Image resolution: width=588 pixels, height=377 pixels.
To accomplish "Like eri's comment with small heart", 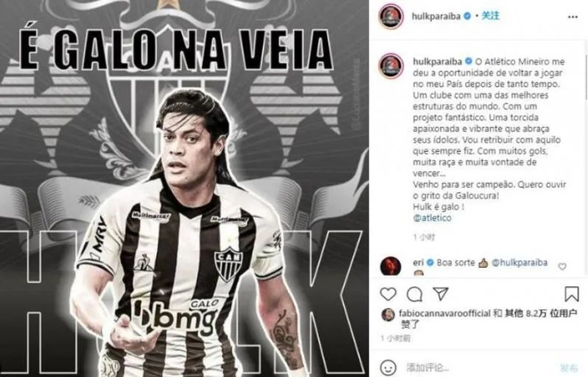I will [562, 266].
